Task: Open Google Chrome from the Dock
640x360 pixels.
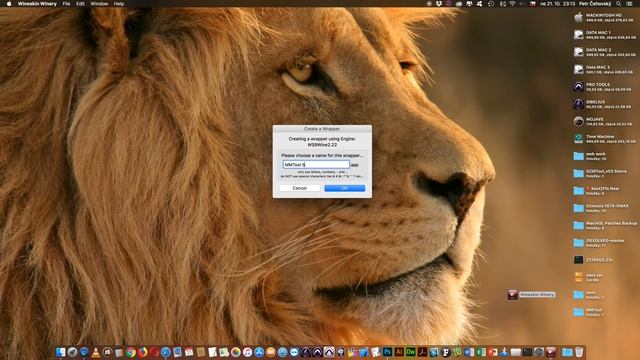Action: tap(131, 352)
